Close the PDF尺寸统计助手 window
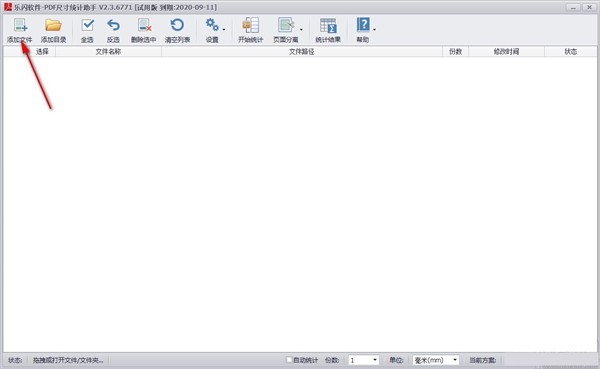The width and height of the screenshot is (600, 369). point(589,7)
